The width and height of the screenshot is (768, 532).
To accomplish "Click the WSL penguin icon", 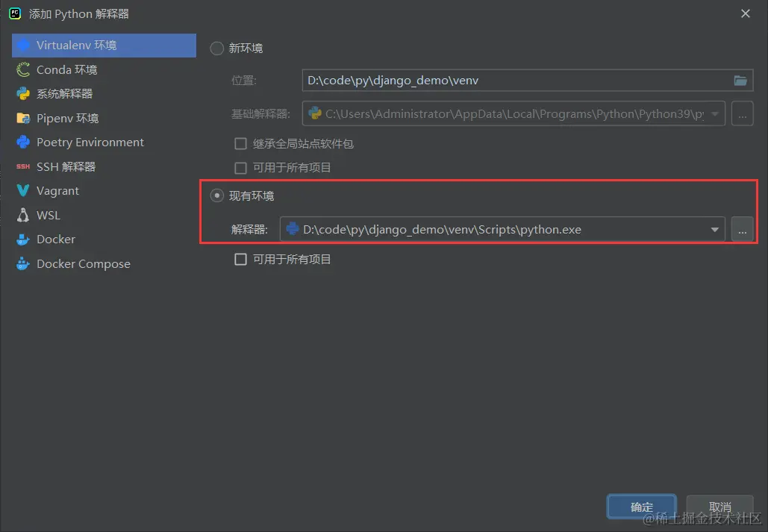I will pos(23,215).
